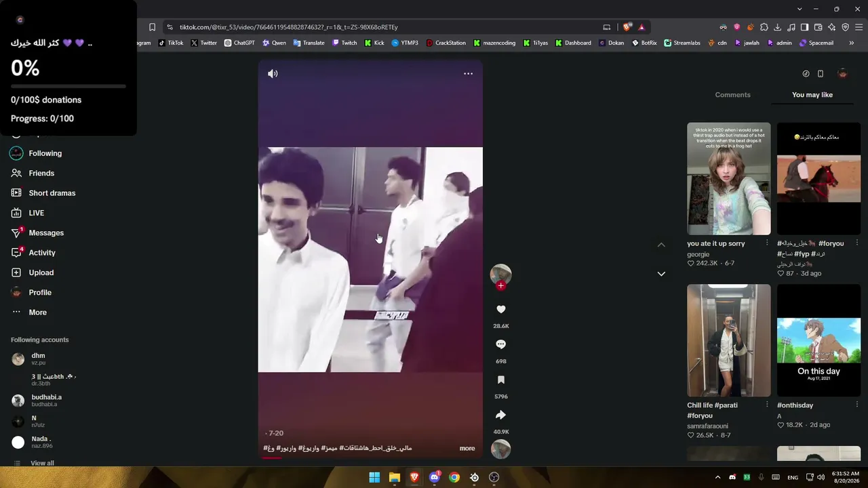Open the spinning music disc sound page

[x=500, y=449]
